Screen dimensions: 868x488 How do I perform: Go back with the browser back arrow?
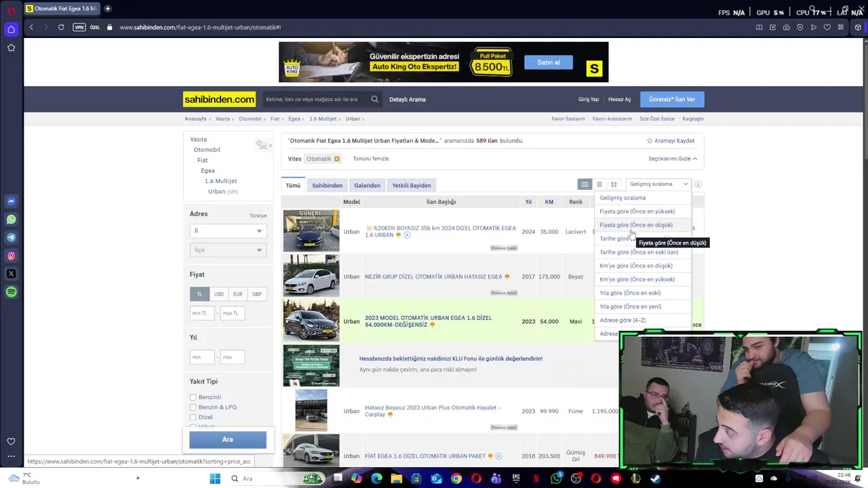pyautogui.click(x=31, y=27)
